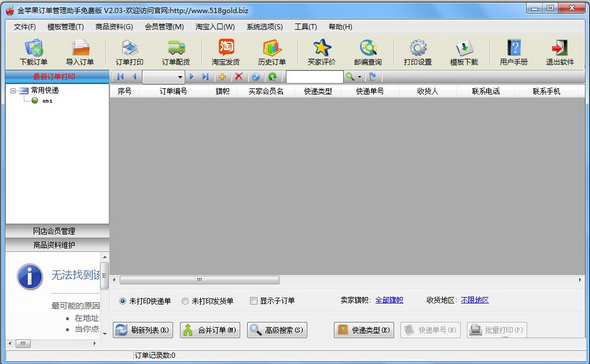The height and width of the screenshot is (364, 590).
Task: Click the info pane horizontal scrollbar thumb
Action: click(x=23, y=344)
